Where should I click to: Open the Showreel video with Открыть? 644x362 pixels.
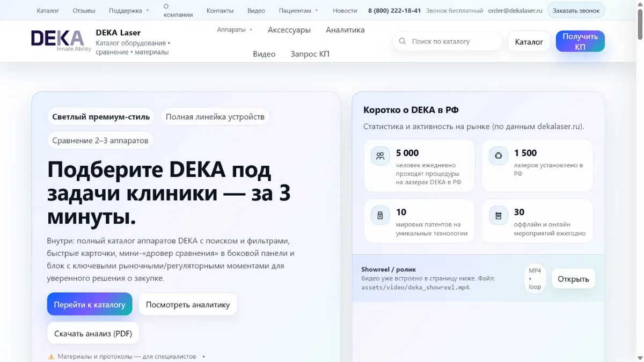tap(573, 278)
